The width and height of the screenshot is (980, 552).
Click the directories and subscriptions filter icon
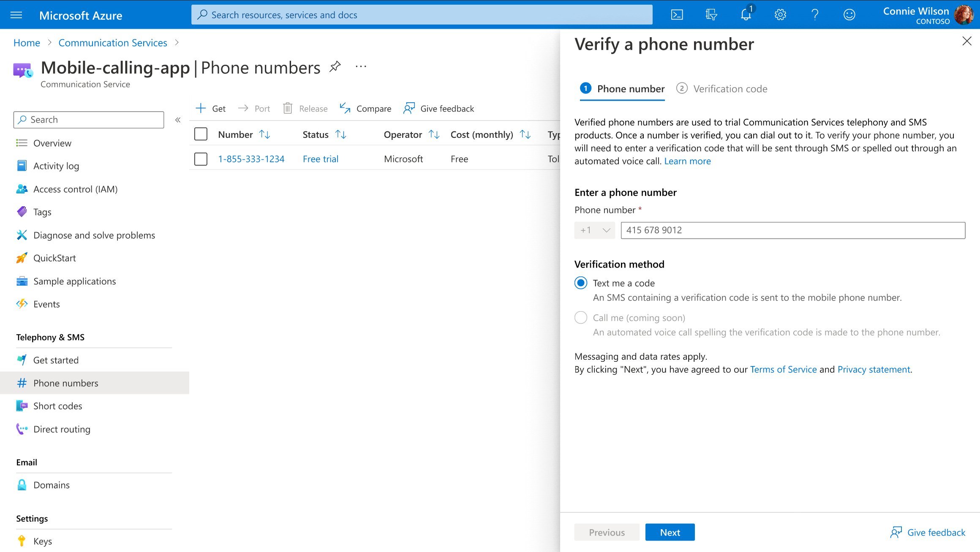tap(711, 15)
